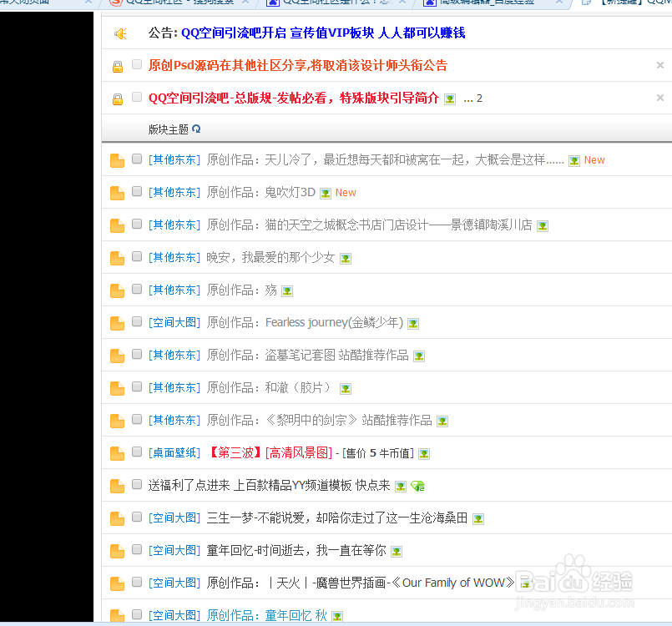The image size is (672, 626).
Task: Dismiss the 原创Psd源码 announcement with its X
Action: [660, 65]
